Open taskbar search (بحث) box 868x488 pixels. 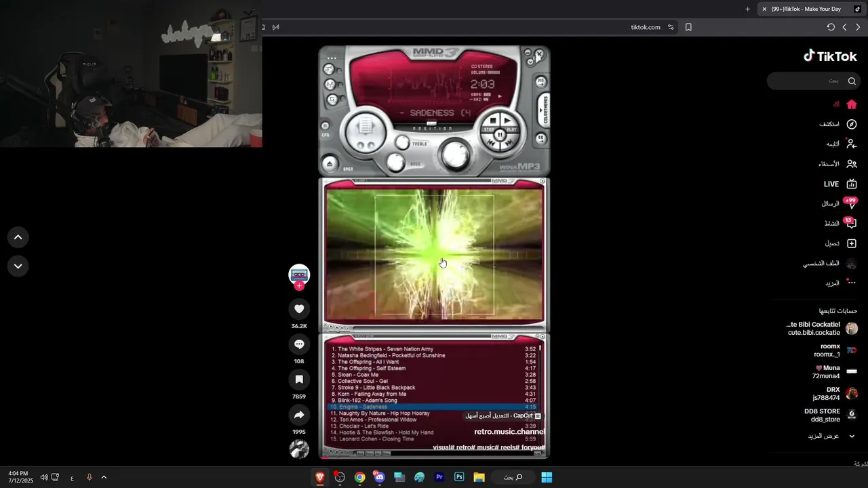513,477
